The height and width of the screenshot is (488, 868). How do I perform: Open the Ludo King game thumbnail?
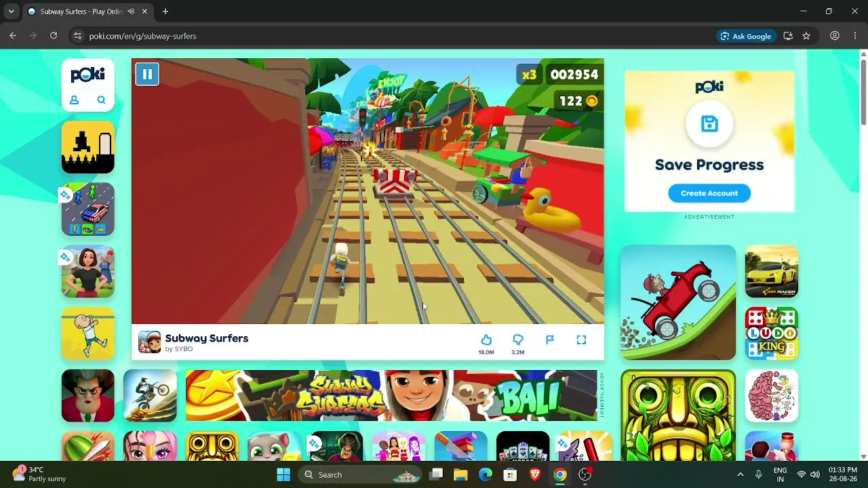tap(772, 333)
